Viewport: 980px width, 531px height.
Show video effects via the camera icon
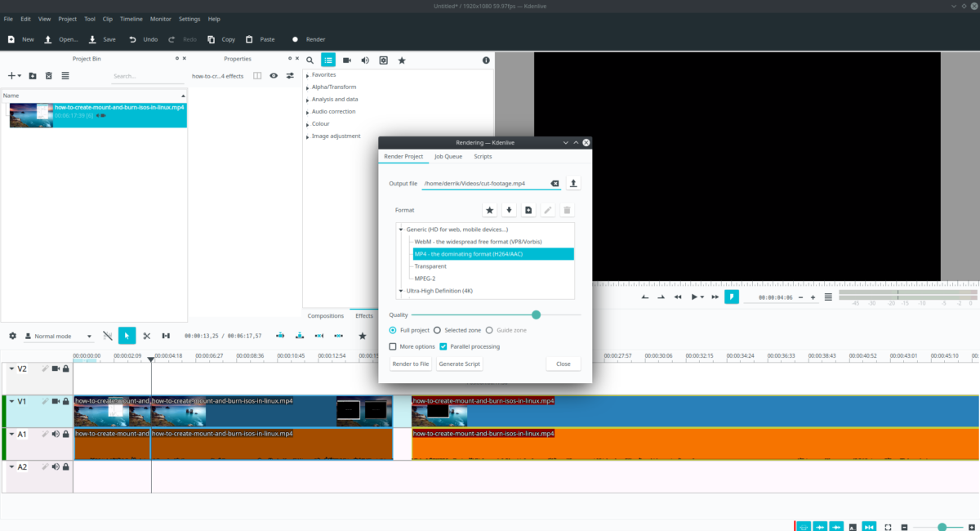pos(346,60)
